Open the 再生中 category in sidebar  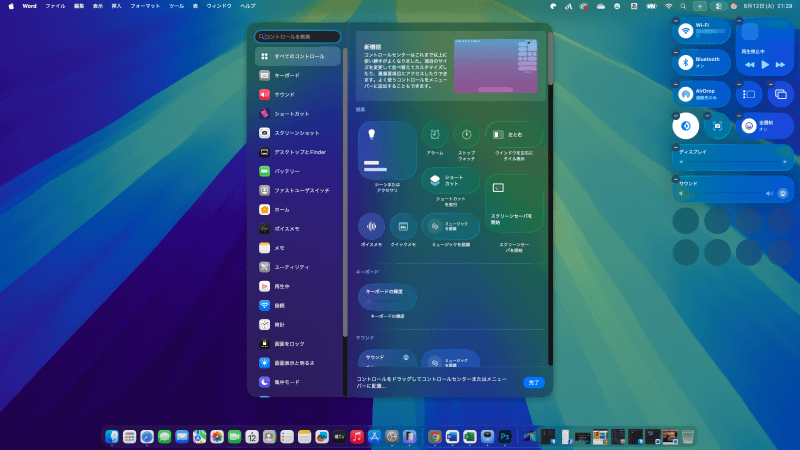click(x=297, y=286)
